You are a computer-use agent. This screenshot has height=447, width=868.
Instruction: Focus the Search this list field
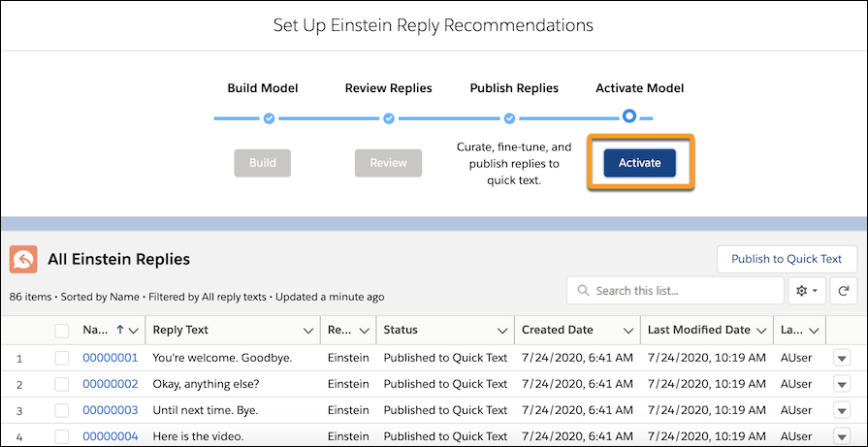click(x=675, y=291)
